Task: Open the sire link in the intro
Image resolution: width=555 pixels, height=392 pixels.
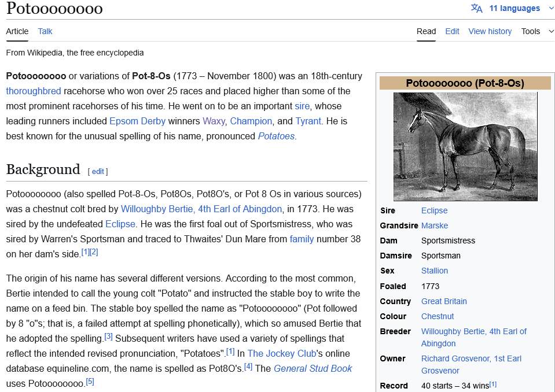Action: click(302, 106)
